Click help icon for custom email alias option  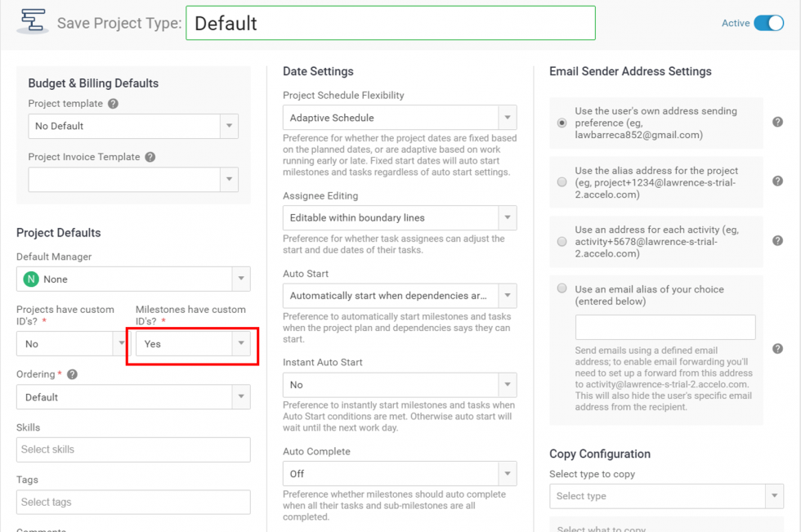(777, 349)
